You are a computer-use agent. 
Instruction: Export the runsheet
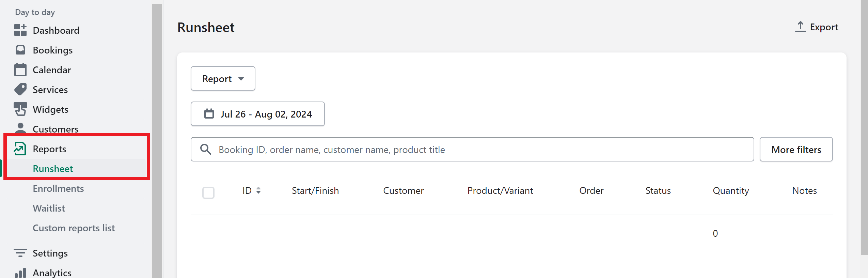(817, 27)
